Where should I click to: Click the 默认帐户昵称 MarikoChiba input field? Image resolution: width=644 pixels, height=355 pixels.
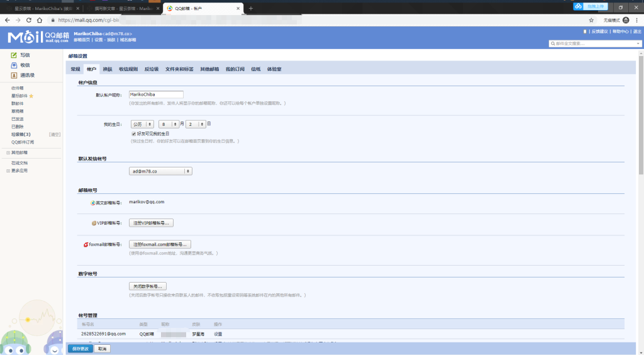point(156,94)
